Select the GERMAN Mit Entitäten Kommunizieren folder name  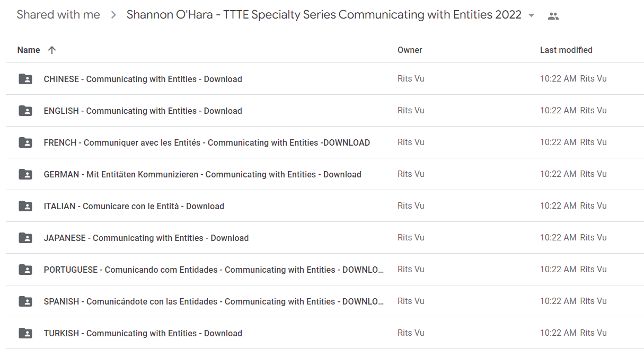(202, 174)
